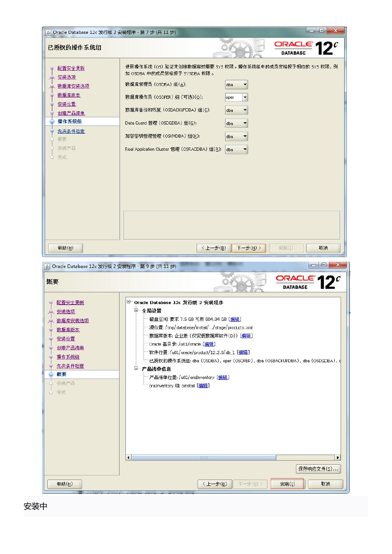Image resolution: width=392 pixels, height=554 pixels.
Task: Click 取消 in the step 9 window
Action: click(325, 484)
